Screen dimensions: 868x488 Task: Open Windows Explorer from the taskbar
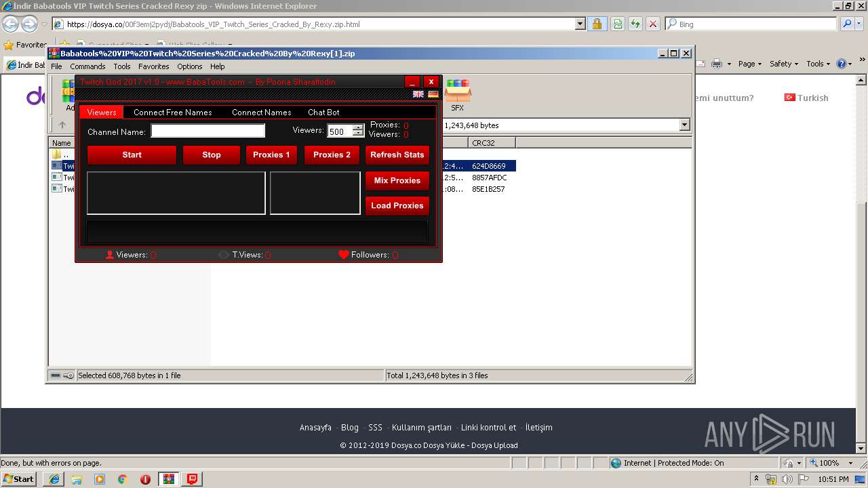[x=77, y=479]
